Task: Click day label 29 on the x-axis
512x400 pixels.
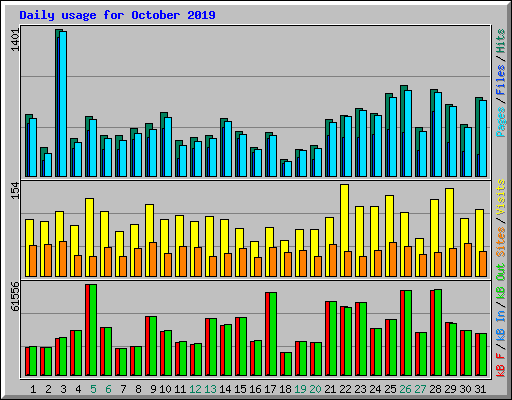Action: click(x=450, y=389)
